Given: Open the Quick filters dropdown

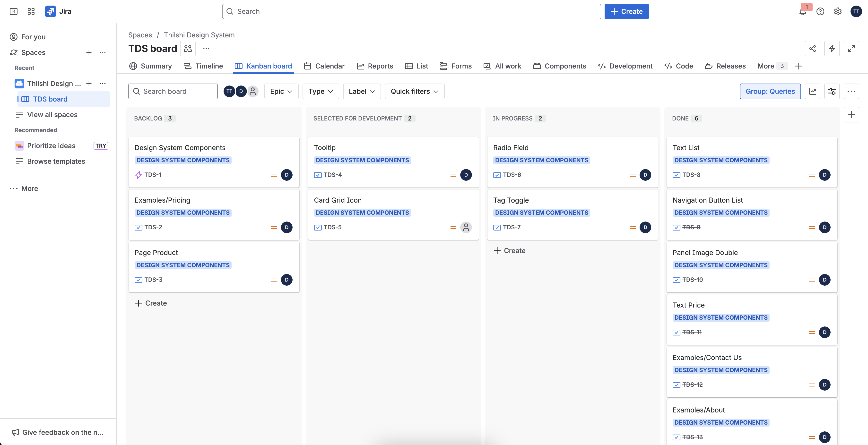Looking at the screenshot, I should [x=414, y=92].
